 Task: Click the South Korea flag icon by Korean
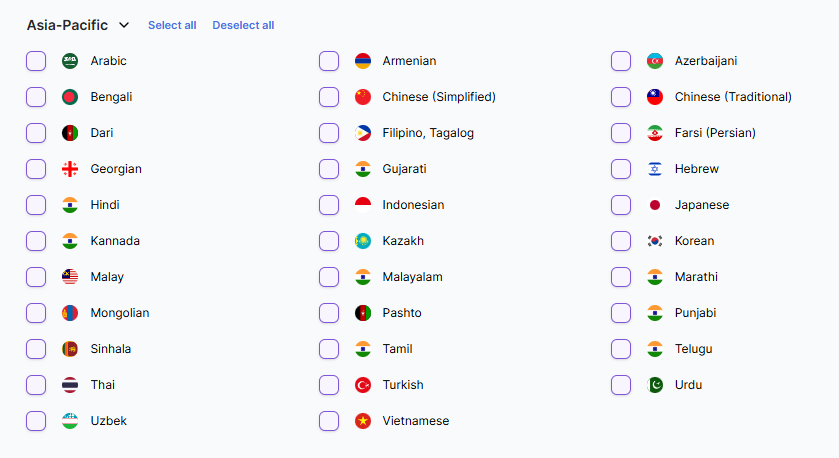pyautogui.click(x=654, y=241)
